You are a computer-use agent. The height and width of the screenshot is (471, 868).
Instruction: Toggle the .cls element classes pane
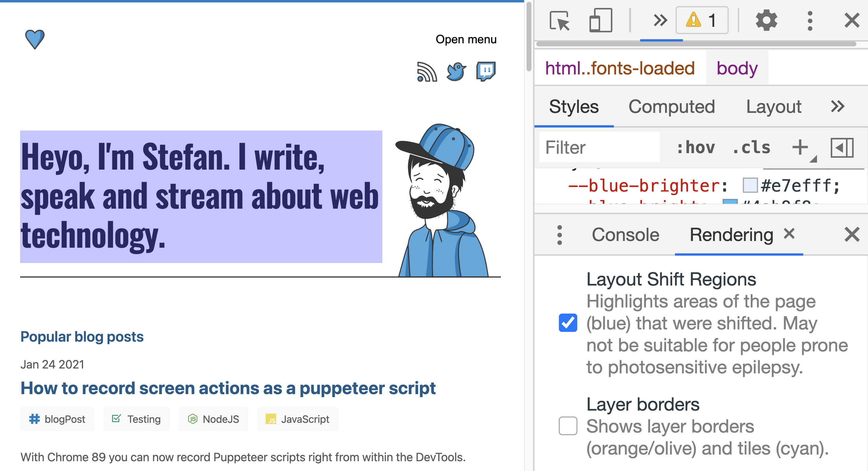tap(751, 147)
